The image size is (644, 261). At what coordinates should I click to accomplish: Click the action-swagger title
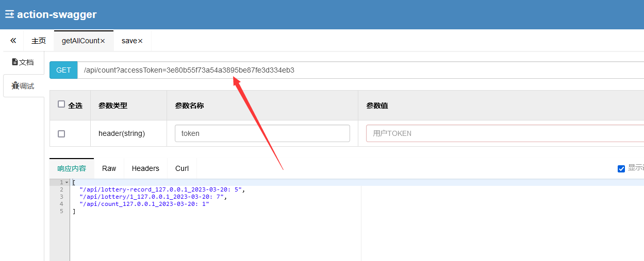(57, 14)
